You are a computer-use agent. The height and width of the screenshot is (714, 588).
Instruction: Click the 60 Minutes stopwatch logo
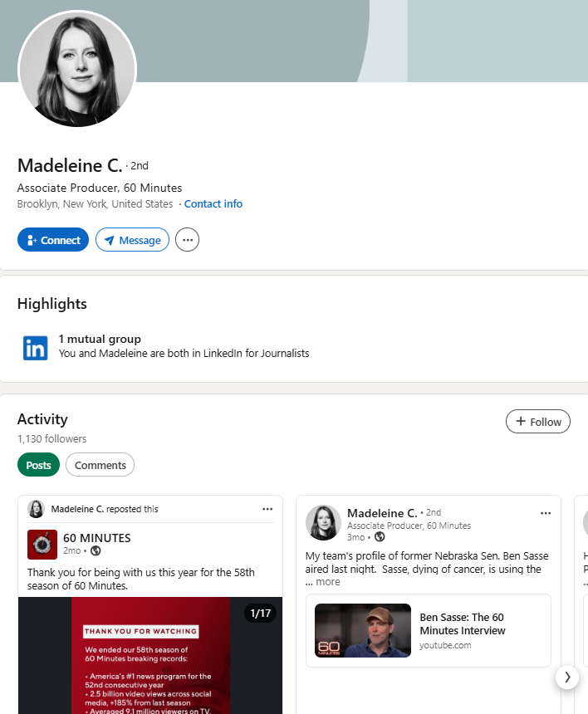point(42,544)
